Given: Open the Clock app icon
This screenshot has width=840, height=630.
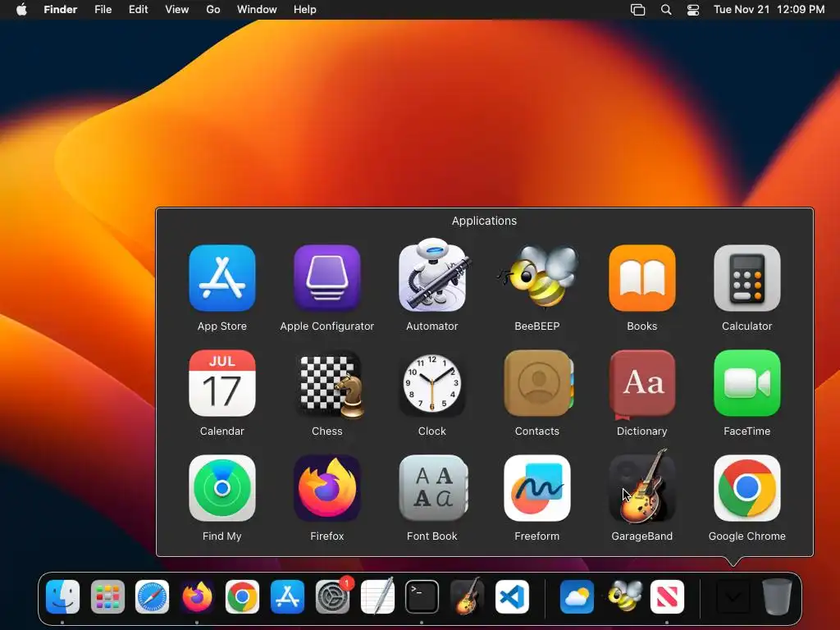Looking at the screenshot, I should 431,383.
